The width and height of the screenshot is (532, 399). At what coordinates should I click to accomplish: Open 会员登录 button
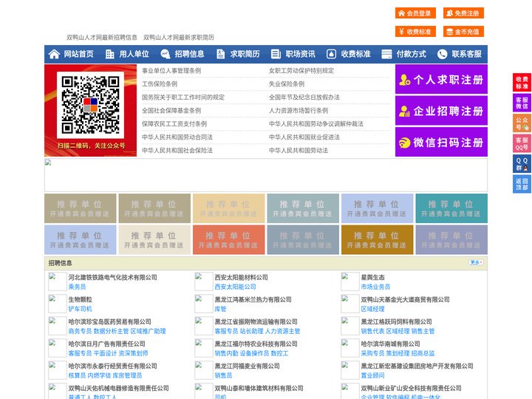(x=415, y=13)
